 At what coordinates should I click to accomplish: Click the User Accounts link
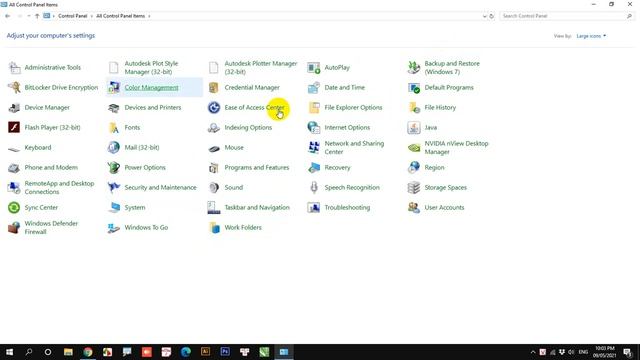tap(444, 207)
